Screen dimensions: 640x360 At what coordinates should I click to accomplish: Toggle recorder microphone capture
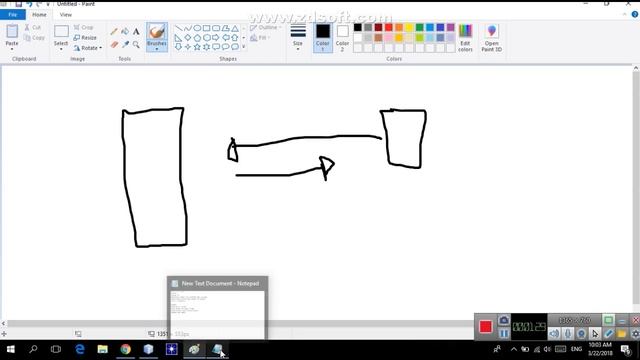coord(568,334)
